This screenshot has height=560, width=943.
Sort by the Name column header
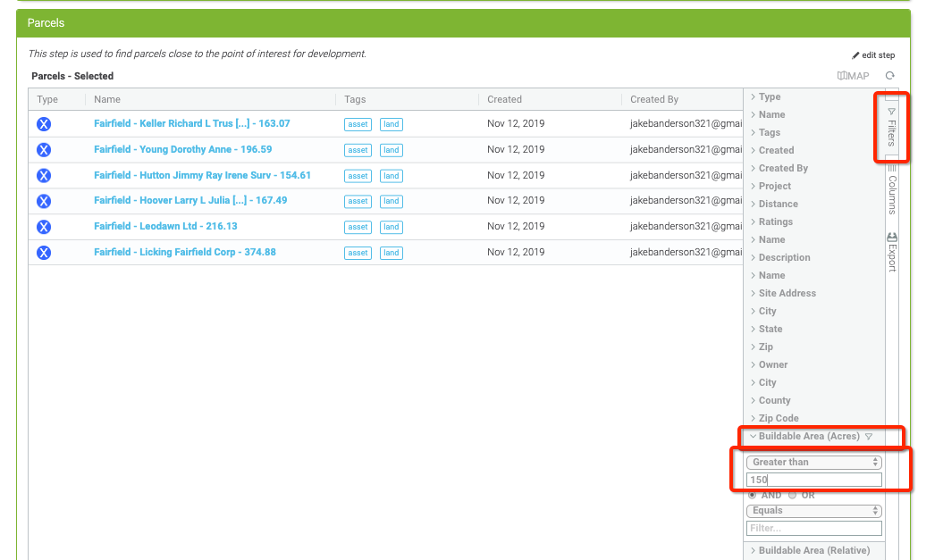coord(107,99)
